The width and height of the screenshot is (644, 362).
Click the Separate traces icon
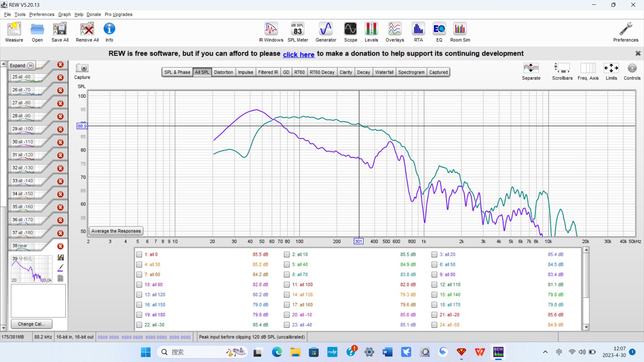pyautogui.click(x=531, y=71)
